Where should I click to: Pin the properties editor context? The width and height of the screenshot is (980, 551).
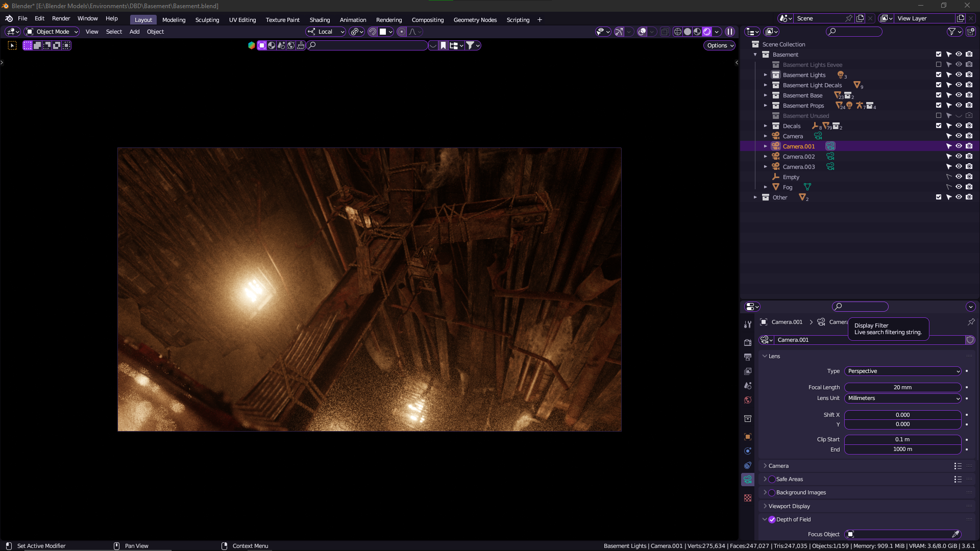971,322
